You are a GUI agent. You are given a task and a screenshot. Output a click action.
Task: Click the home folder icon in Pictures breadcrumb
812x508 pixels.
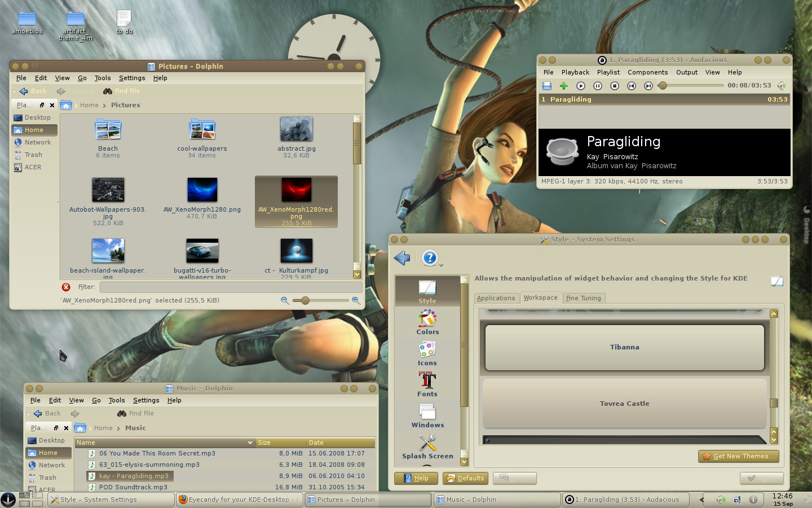click(x=66, y=105)
